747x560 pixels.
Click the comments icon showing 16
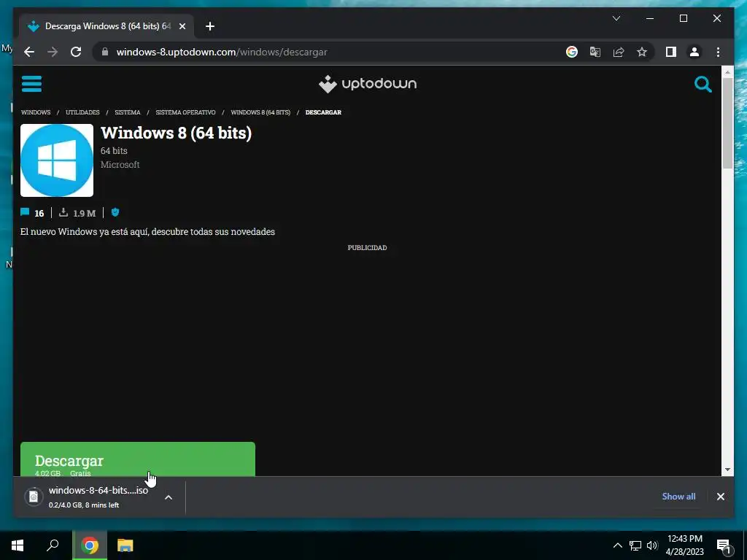point(25,212)
